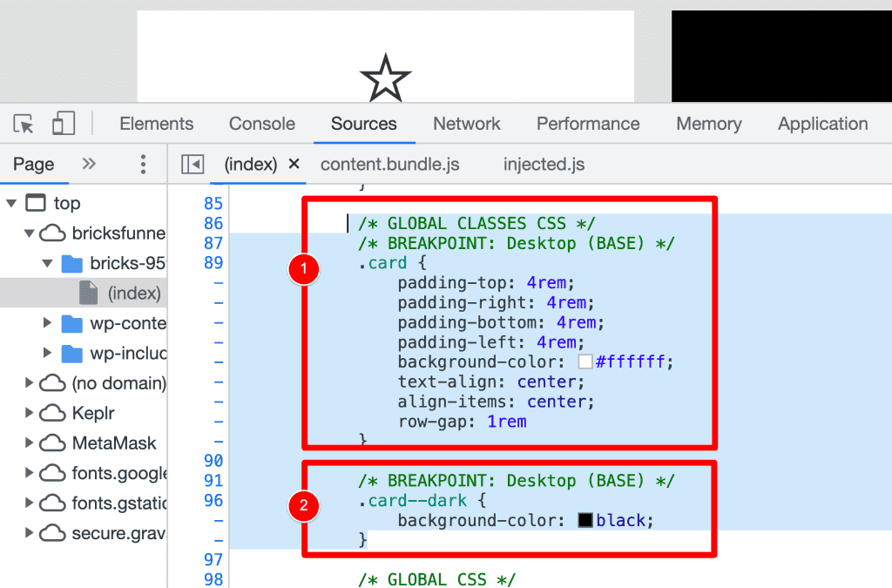892x588 pixels.
Task: Click the Keplr cloud icon
Action: 51,412
